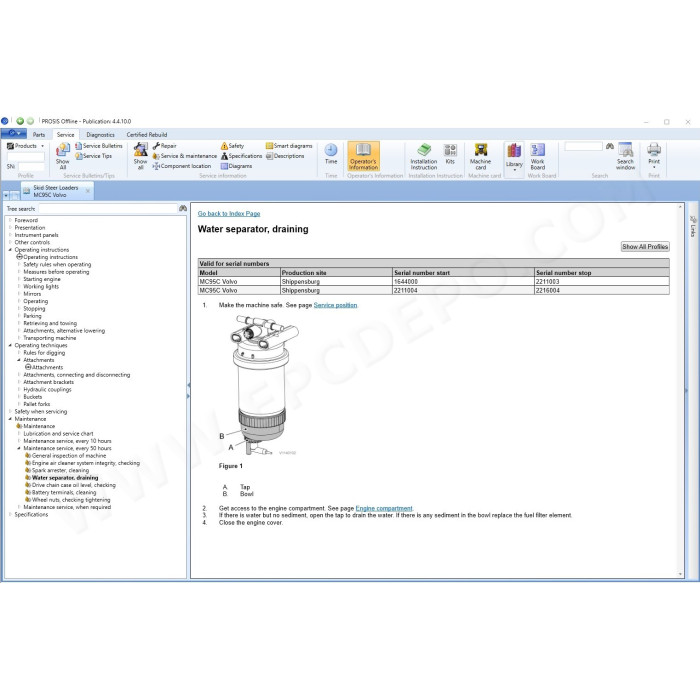
Task: Follow the Engine compartment link
Action: pos(384,508)
